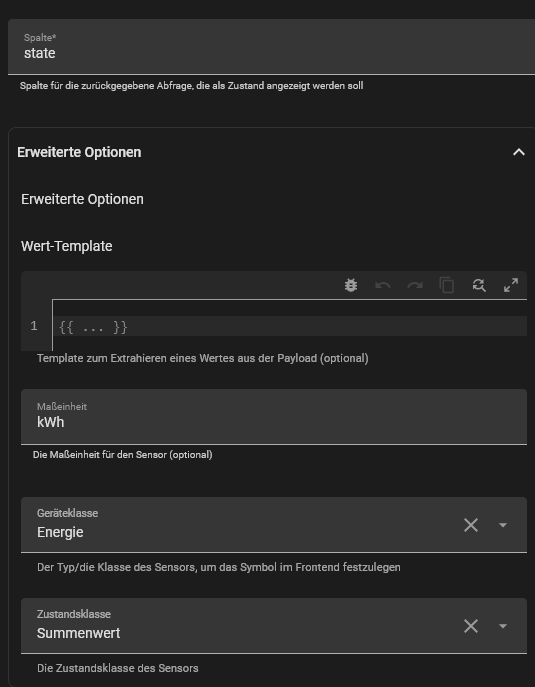Click helper text 'Spalte für die zurückgegebene Abfrage'
535x687 pixels.
pyautogui.click(x=191, y=86)
